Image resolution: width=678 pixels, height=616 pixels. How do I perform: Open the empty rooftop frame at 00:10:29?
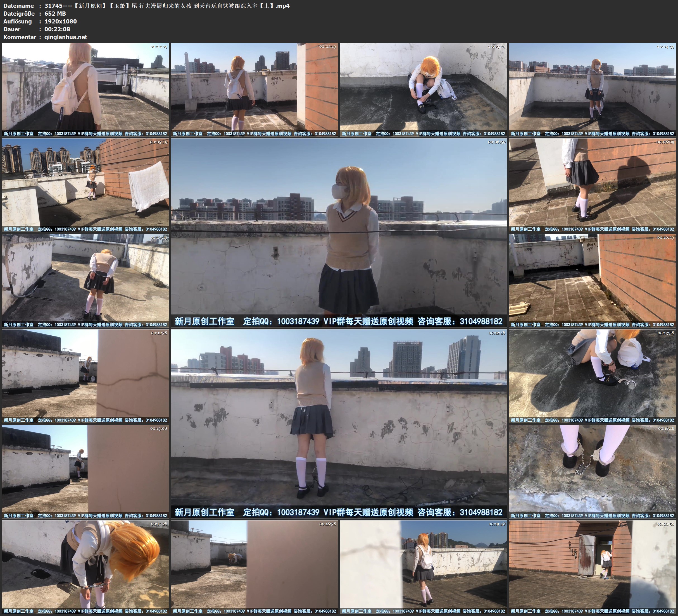click(593, 280)
